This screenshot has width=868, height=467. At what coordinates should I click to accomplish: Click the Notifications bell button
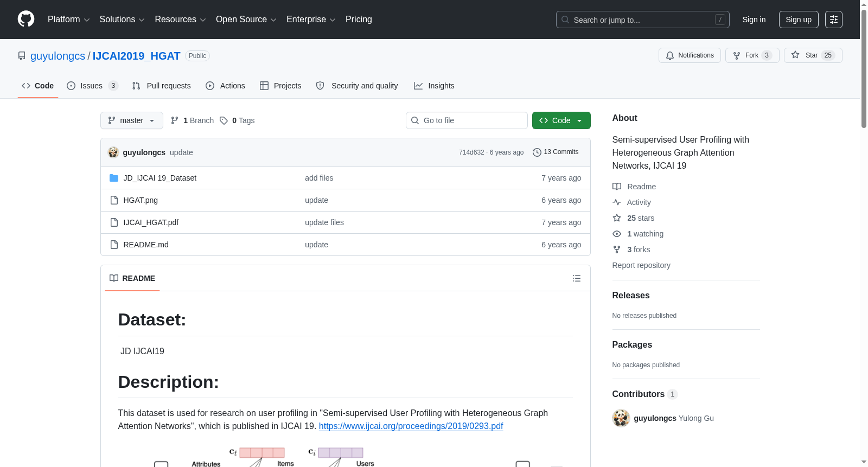click(x=690, y=55)
